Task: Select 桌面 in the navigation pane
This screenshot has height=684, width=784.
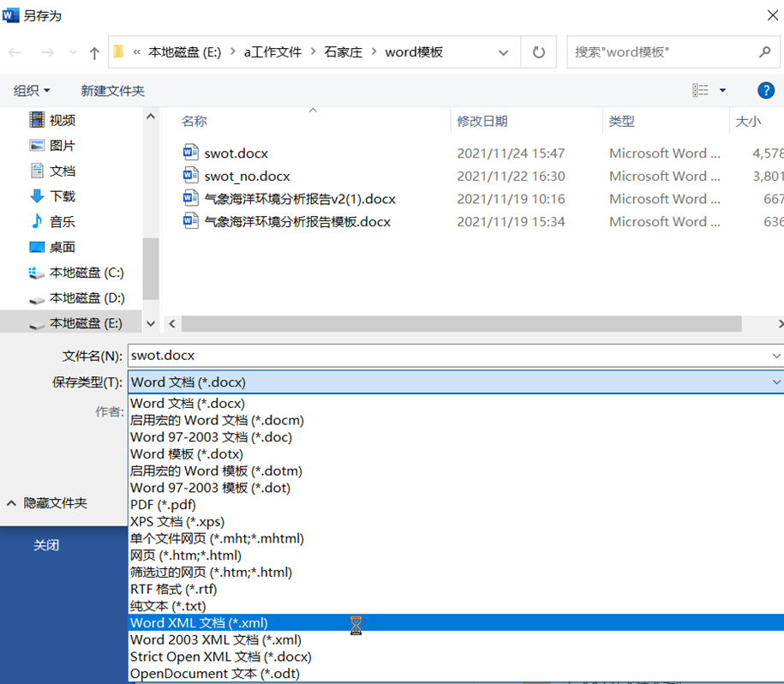Action: tap(63, 247)
